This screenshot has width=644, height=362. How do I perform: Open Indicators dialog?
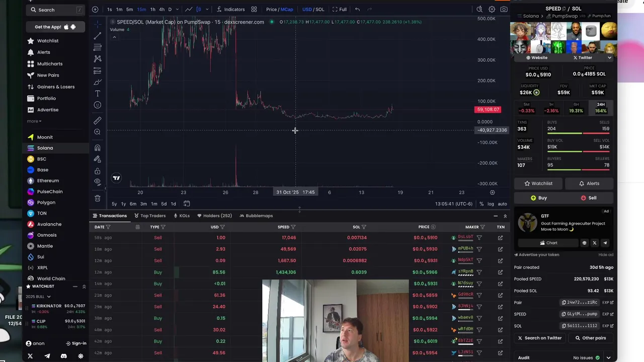[x=230, y=9]
